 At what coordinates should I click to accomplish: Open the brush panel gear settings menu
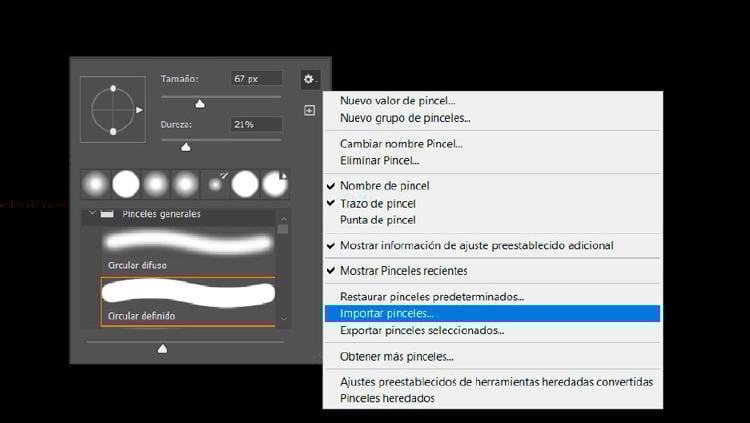pyautogui.click(x=310, y=79)
